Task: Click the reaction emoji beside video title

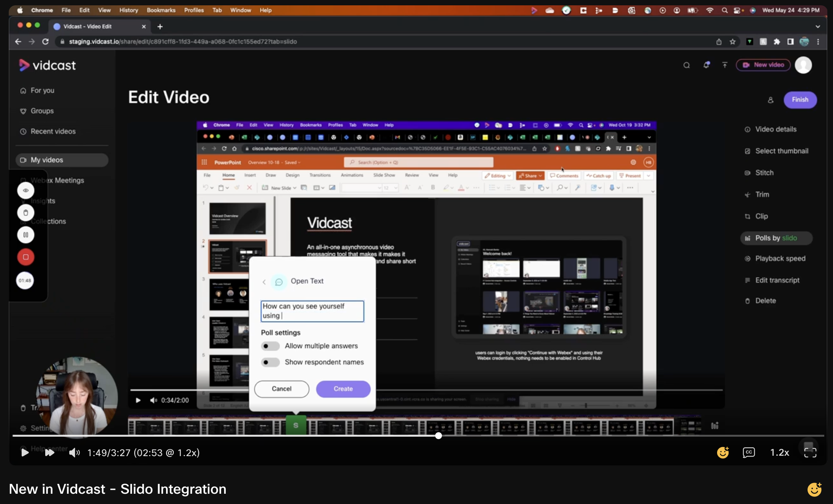Action: (x=814, y=489)
